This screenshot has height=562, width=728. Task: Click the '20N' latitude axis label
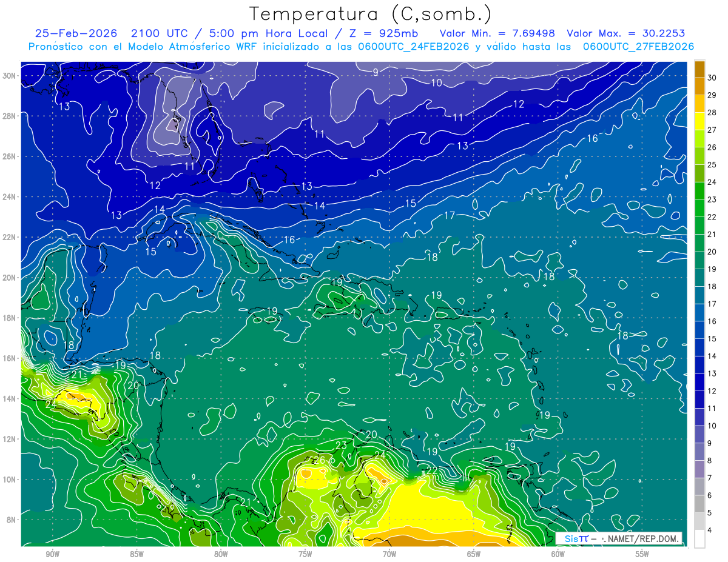click(10, 278)
